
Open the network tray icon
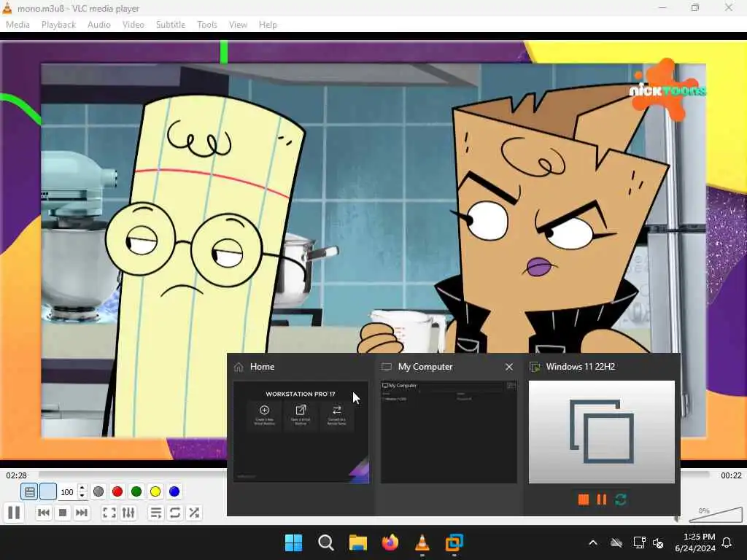(x=639, y=542)
